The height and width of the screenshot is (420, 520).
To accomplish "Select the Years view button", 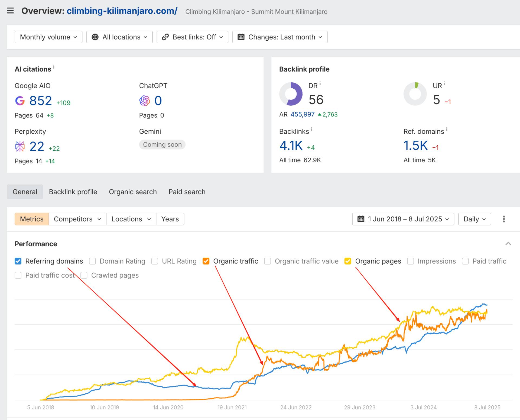I will [x=170, y=219].
